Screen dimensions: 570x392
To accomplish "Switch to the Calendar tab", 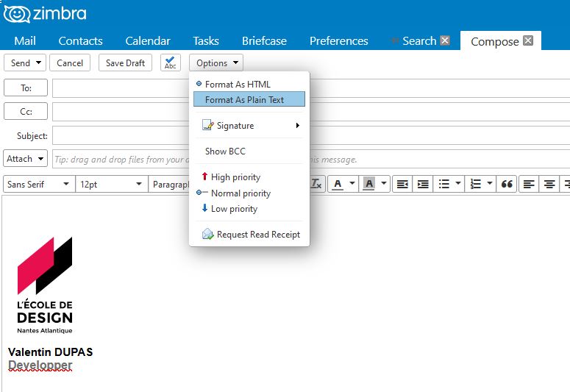I will [x=148, y=41].
